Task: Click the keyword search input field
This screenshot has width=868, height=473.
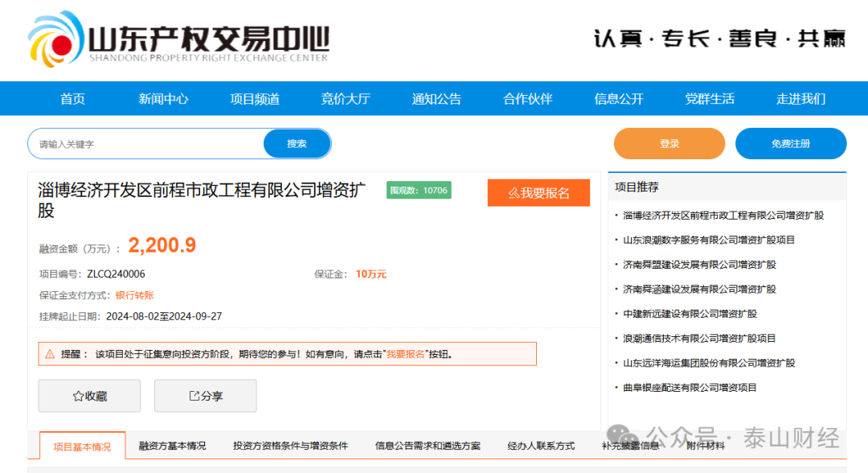Action: 145,143
